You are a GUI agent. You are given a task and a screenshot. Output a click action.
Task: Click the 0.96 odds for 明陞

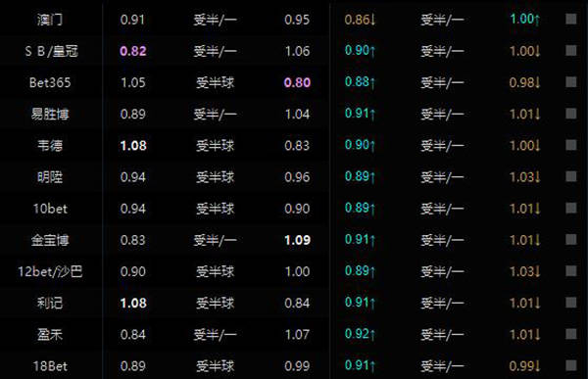(x=297, y=177)
